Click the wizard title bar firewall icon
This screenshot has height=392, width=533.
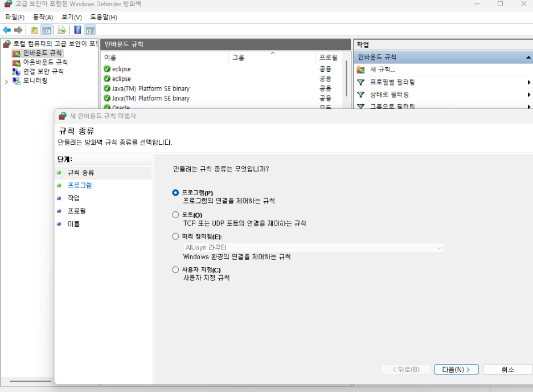click(63, 116)
